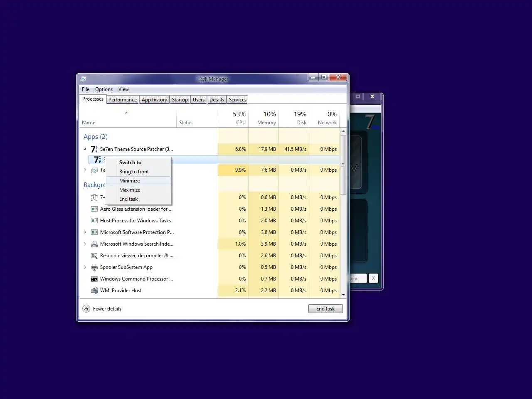Switch to the Users tab
Screen dimensions: 532x399
click(199, 100)
